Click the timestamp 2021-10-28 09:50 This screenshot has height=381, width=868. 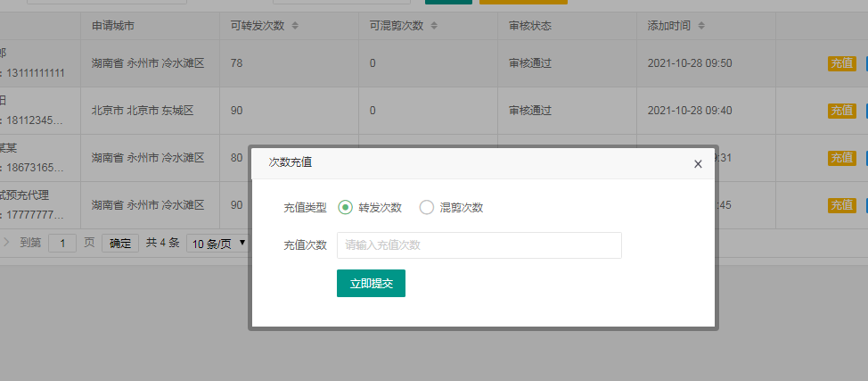(690, 63)
